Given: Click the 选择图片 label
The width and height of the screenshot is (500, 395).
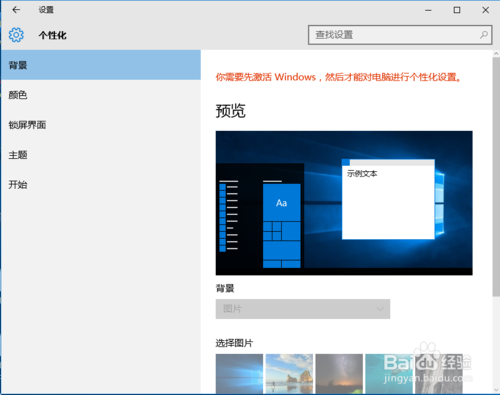Looking at the screenshot, I should tap(234, 343).
